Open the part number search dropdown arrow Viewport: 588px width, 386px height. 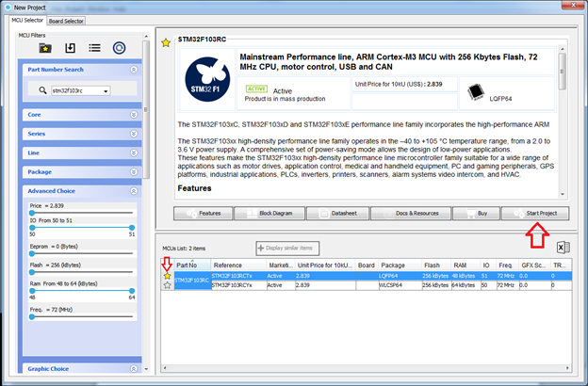coord(106,91)
